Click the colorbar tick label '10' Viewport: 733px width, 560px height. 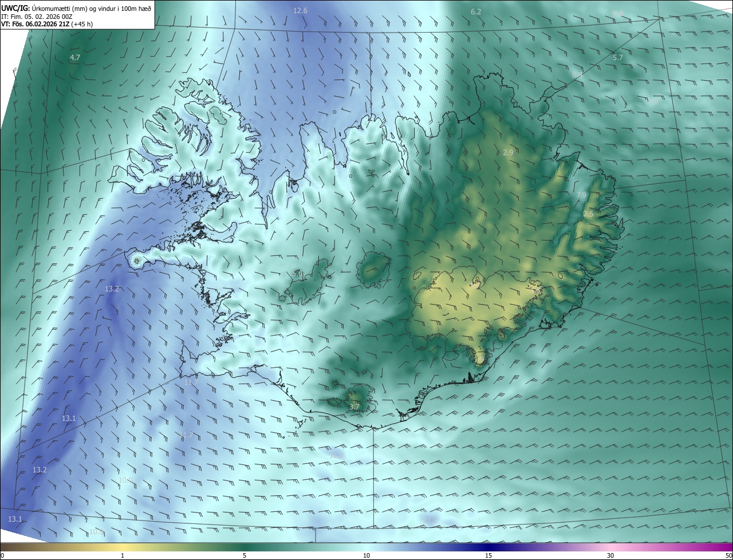[366, 555]
